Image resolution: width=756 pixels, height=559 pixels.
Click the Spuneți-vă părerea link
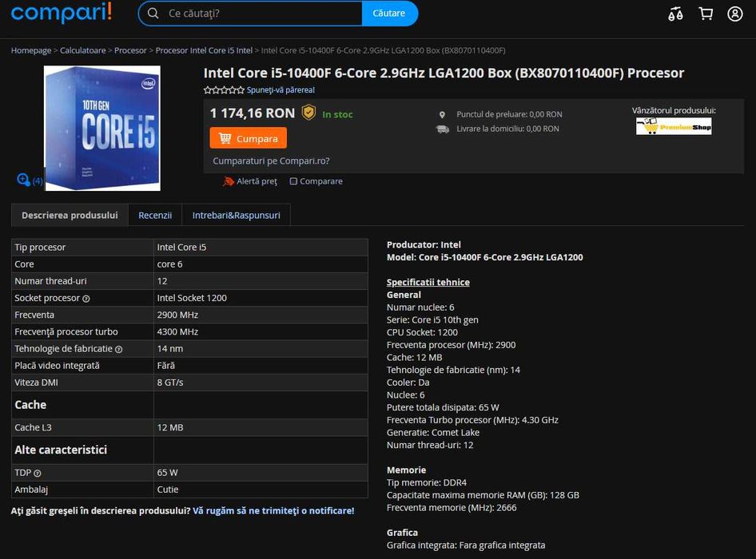281,90
